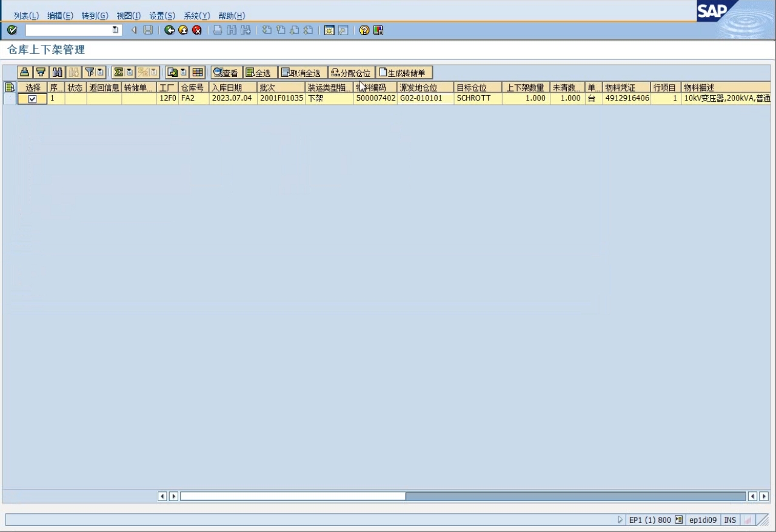The image size is (776, 532).
Task: Click the green Back arrow icon
Action: tap(170, 30)
